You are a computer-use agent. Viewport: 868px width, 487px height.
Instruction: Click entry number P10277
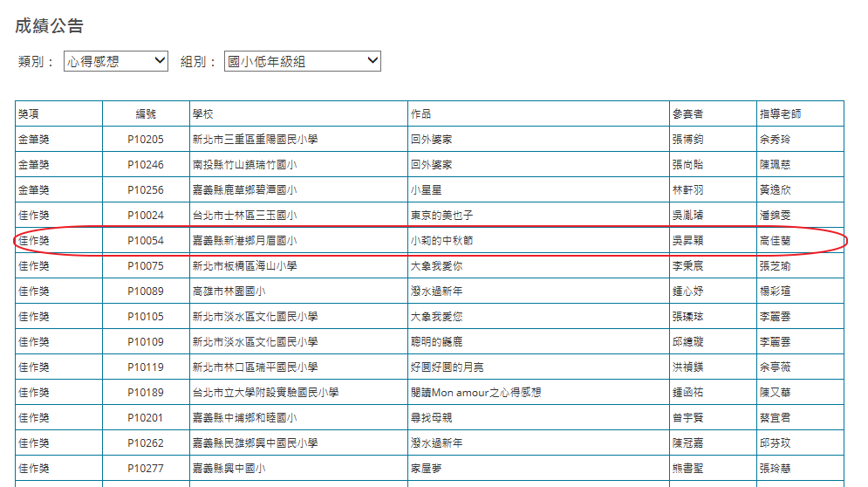tap(145, 469)
